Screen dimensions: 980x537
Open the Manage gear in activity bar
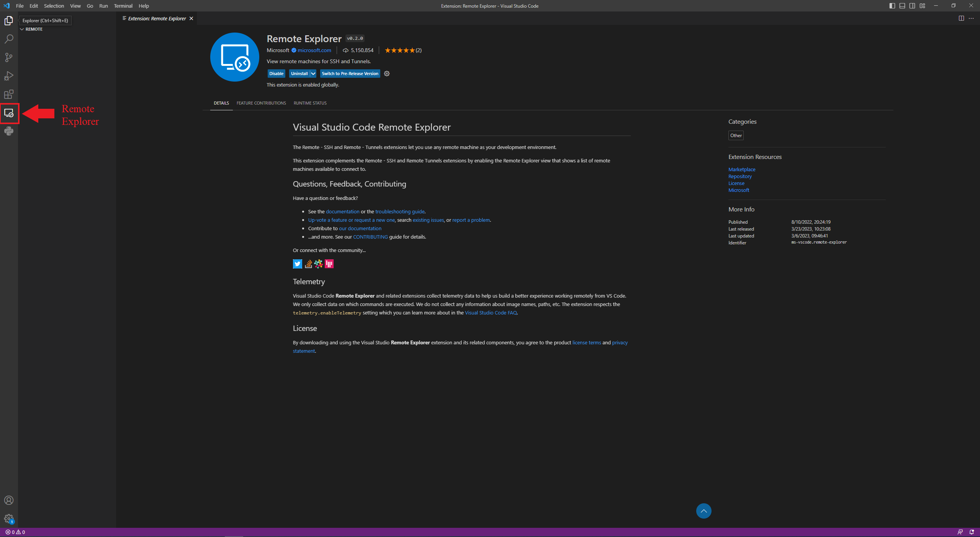(x=9, y=519)
